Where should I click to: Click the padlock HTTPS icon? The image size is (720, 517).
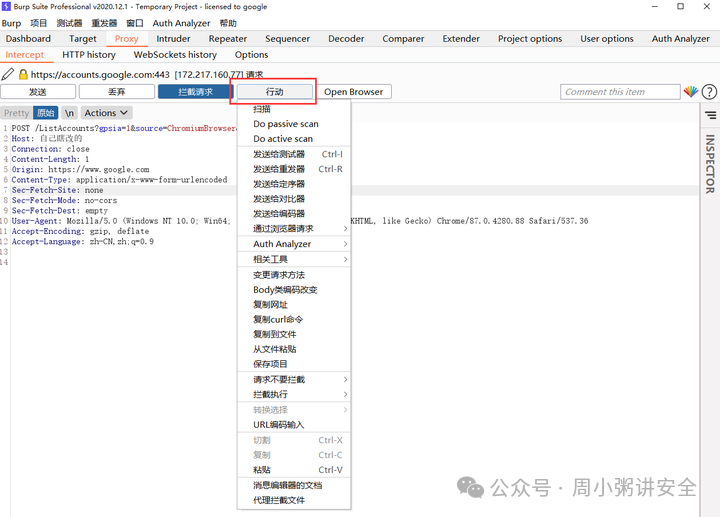click(x=23, y=74)
